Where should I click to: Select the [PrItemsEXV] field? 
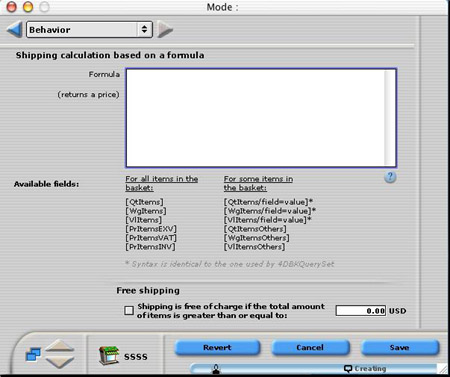[x=151, y=229]
